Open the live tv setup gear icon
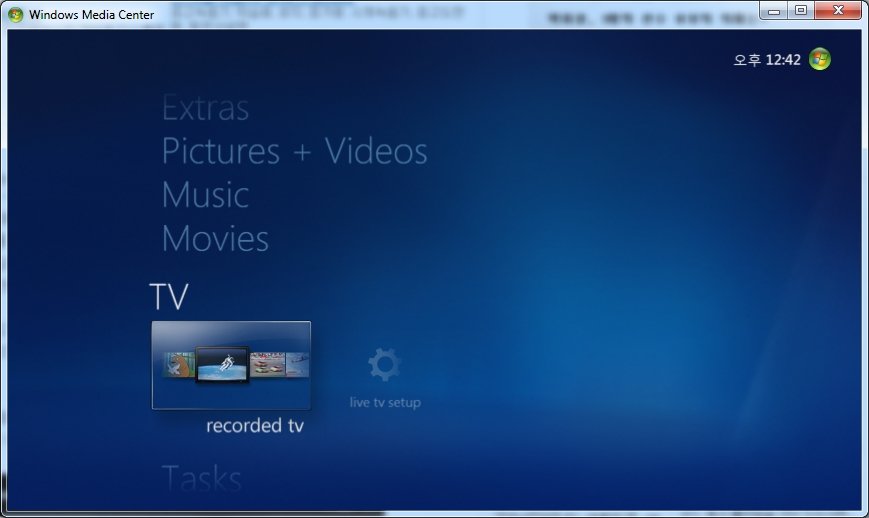Screen dimensions: 869x518 click(x=384, y=365)
